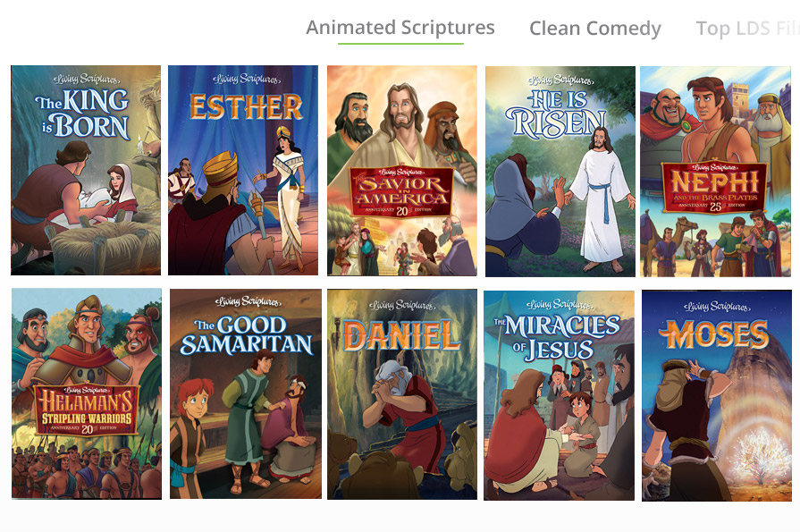The width and height of the screenshot is (800, 532).
Task: Open The King is Born cover
Action: (86, 170)
